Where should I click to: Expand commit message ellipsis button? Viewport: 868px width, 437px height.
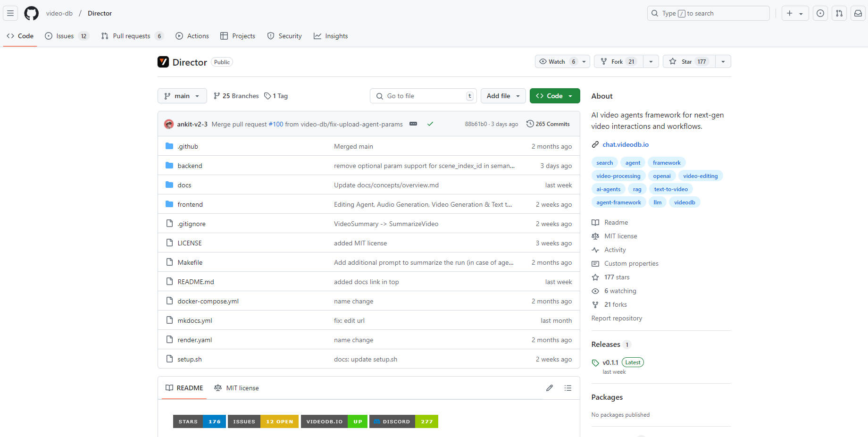point(413,124)
